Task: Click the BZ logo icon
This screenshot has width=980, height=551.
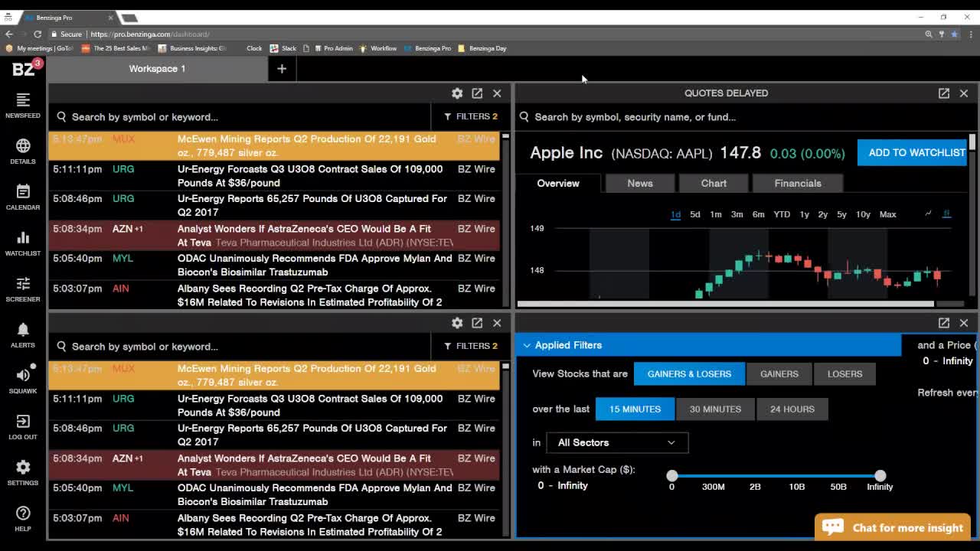Action: coord(24,69)
